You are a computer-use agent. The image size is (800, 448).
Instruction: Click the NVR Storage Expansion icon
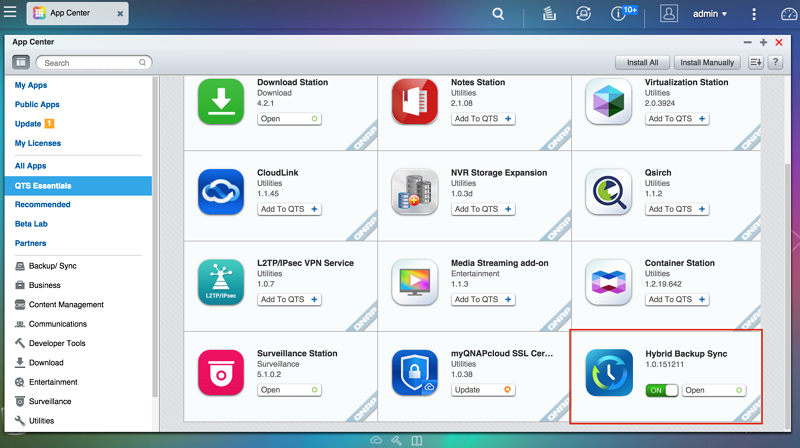point(415,192)
